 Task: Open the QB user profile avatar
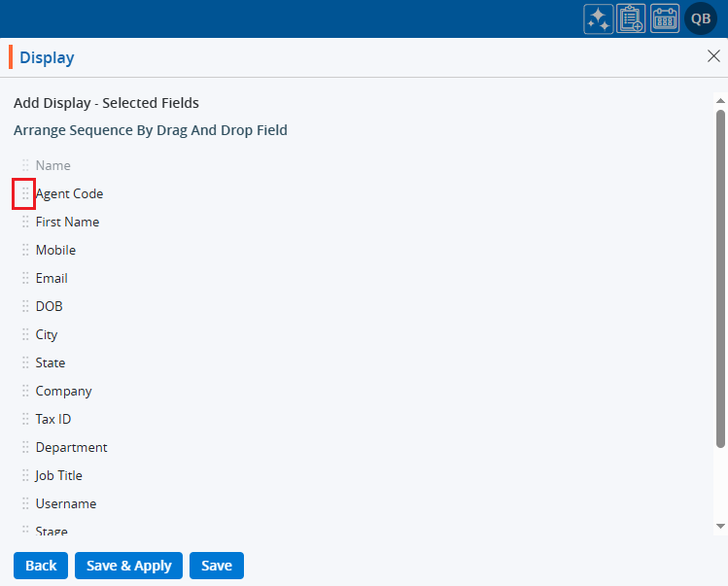(701, 18)
